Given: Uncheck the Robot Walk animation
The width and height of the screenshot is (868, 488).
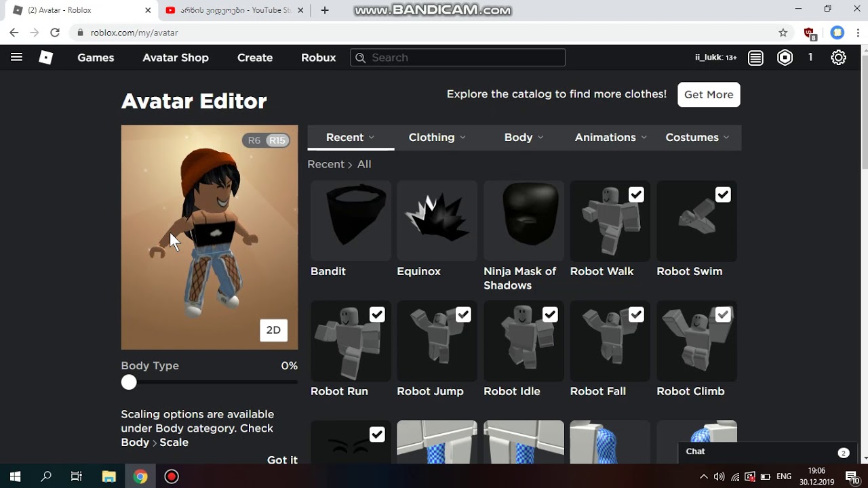Looking at the screenshot, I should pos(636,195).
